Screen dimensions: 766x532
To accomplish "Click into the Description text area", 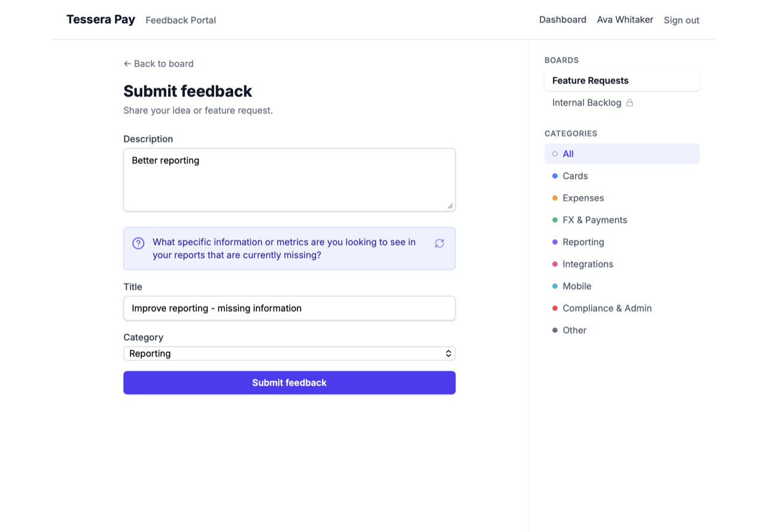I will (289, 180).
